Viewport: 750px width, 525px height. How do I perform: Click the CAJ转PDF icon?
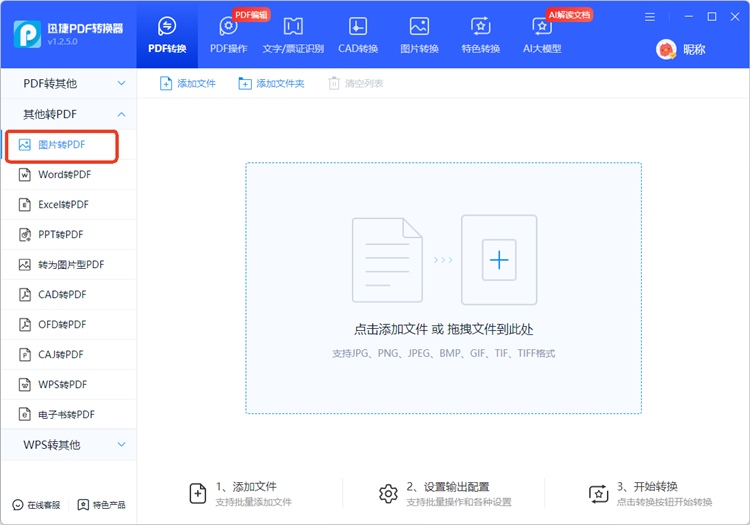[25, 355]
